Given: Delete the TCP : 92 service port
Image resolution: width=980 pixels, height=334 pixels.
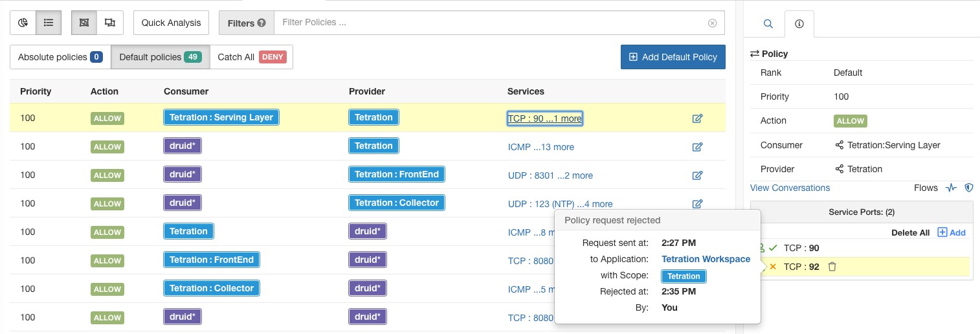Looking at the screenshot, I should coord(832,266).
